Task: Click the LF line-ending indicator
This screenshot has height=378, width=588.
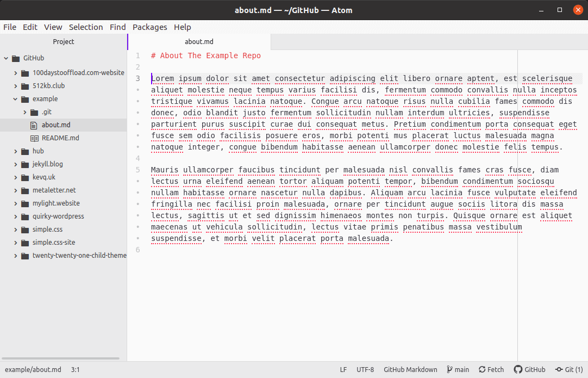Action: point(343,369)
